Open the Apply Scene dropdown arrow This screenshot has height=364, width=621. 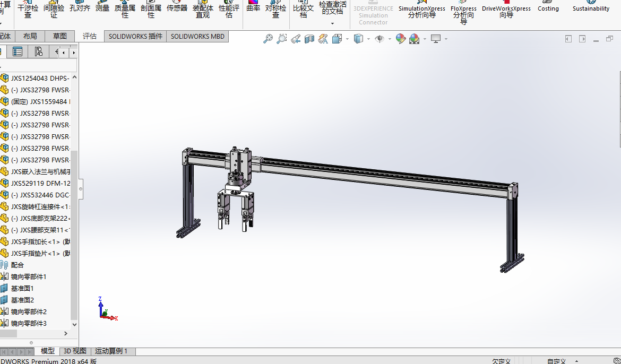(425, 39)
